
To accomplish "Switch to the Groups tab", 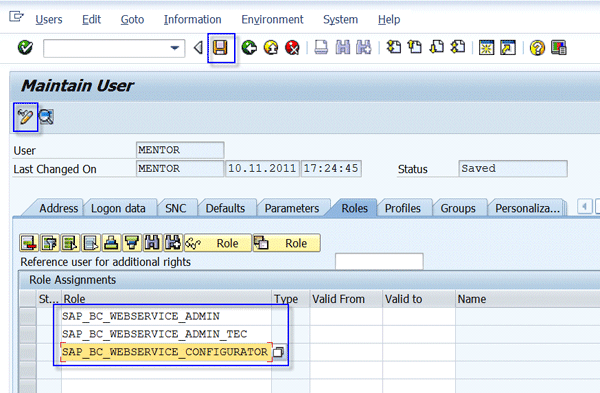I will click(458, 209).
